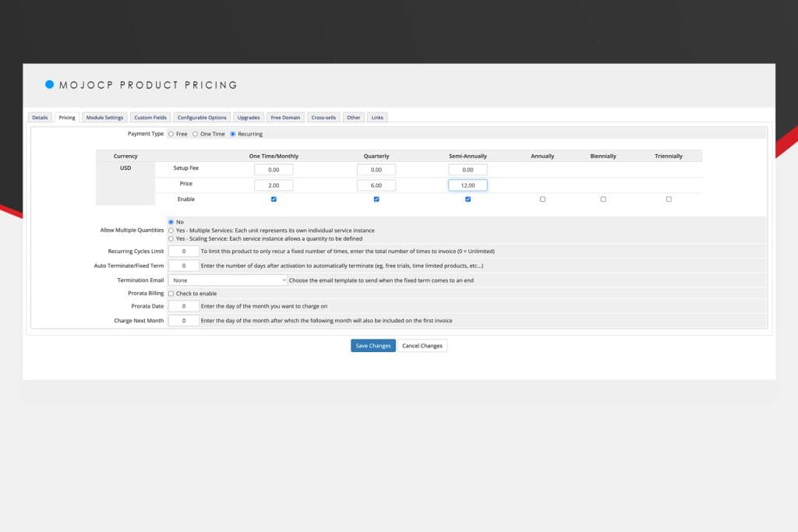Edit the Semi-Annually setup fee field
Image resolution: width=798 pixels, height=532 pixels.
(x=468, y=170)
